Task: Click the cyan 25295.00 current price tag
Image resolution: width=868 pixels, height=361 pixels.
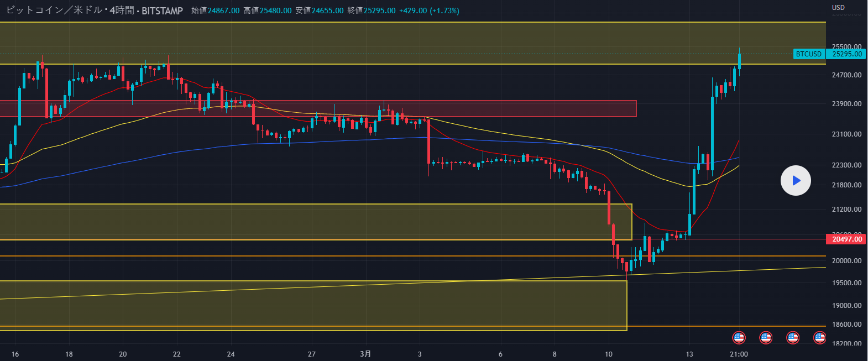Action: [x=846, y=54]
